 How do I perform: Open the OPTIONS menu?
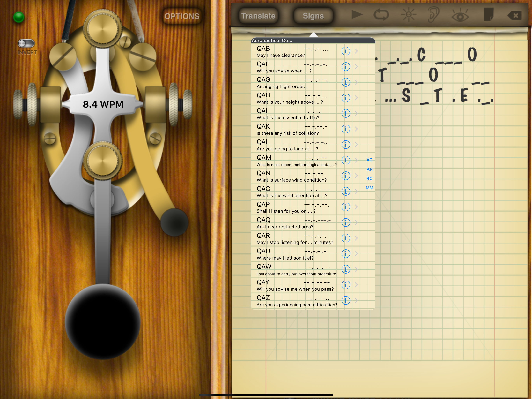182,16
